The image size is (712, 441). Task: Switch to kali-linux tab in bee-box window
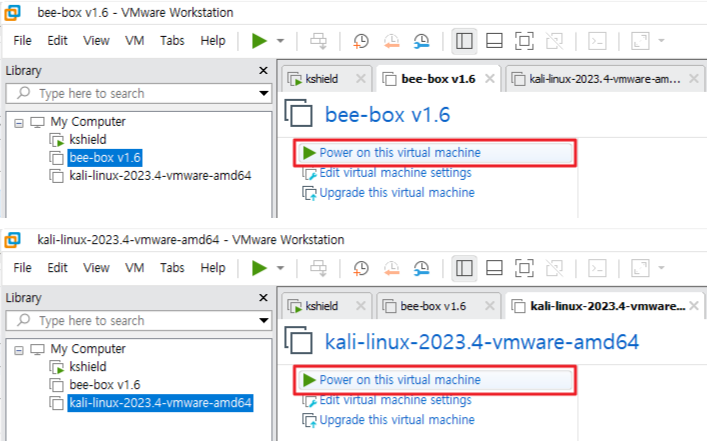[604, 79]
